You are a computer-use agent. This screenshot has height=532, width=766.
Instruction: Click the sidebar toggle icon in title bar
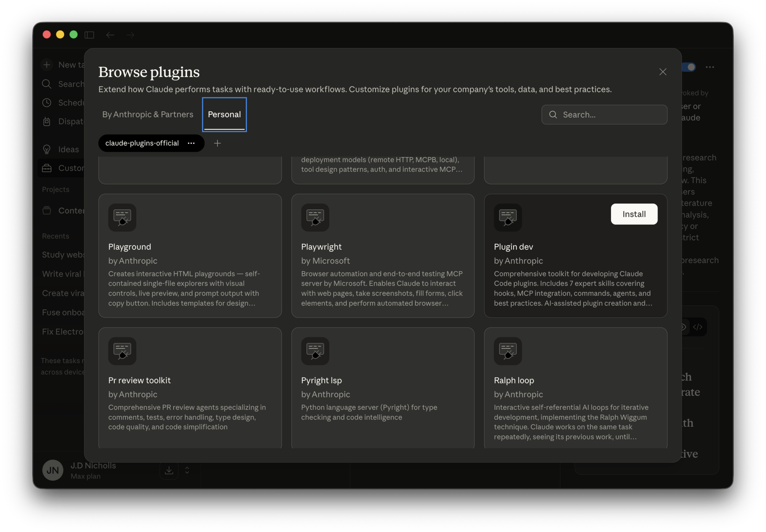[90, 35]
